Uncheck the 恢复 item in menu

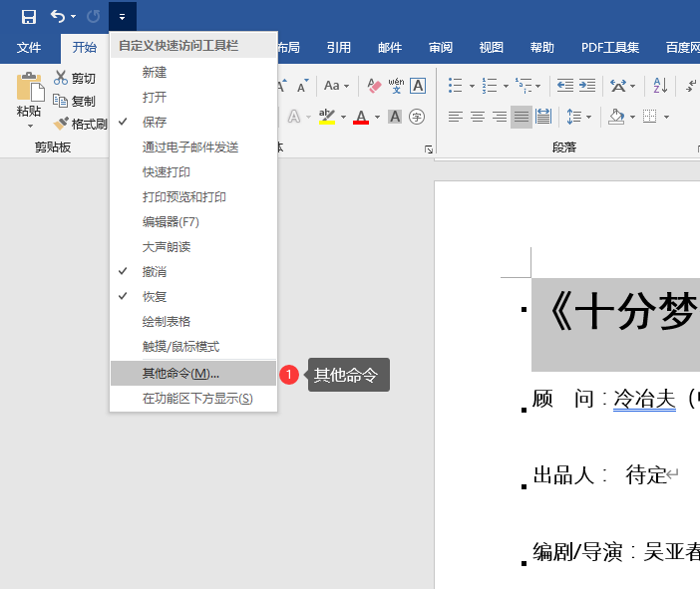[193, 297]
